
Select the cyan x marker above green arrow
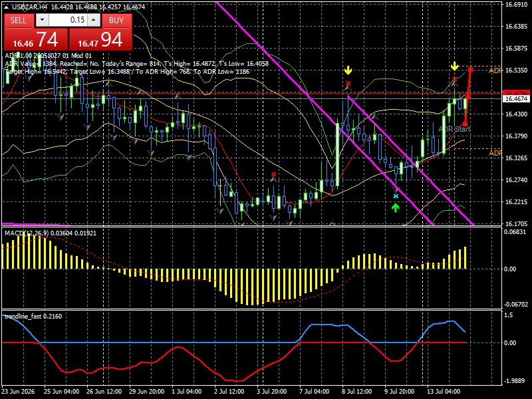point(396,196)
